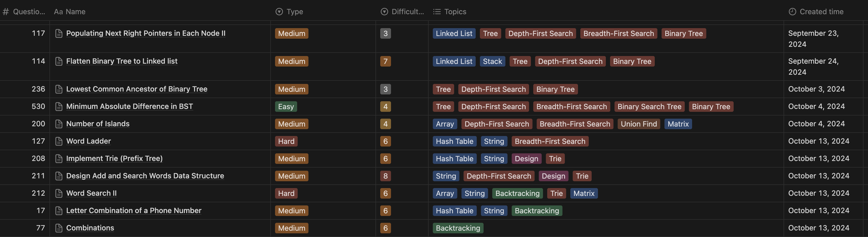This screenshot has height=237, width=868.
Task: Click Design tag in Implement Trie row
Action: [x=526, y=159]
